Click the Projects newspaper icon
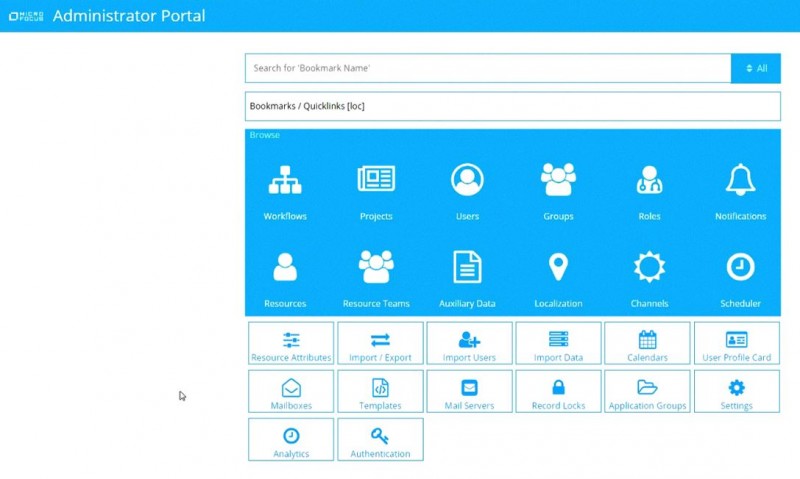 (x=376, y=180)
